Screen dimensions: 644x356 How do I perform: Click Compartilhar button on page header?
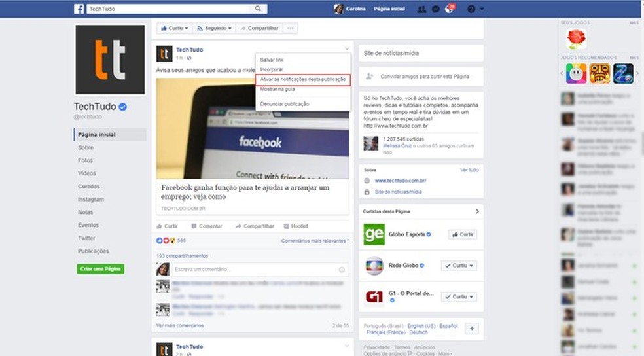260,28
